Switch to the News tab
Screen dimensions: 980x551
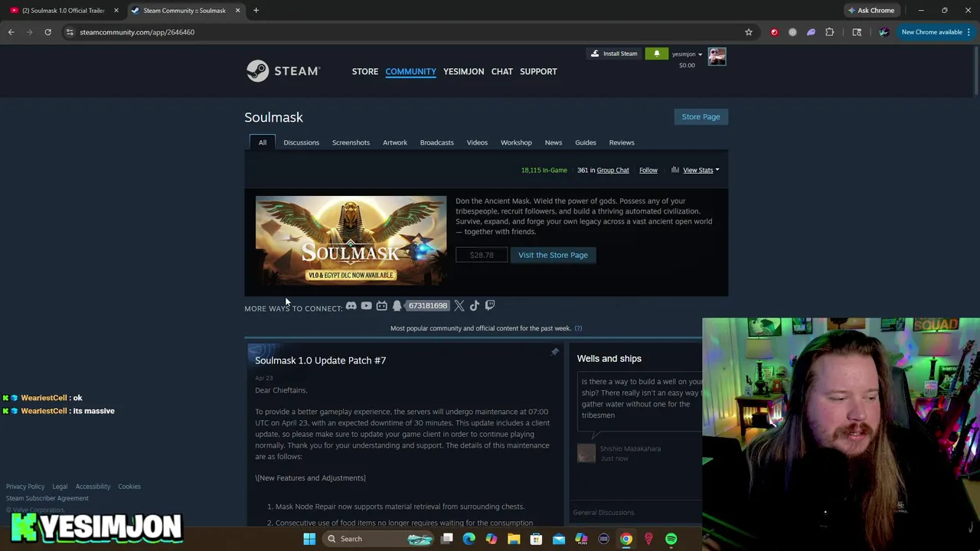[x=554, y=142]
